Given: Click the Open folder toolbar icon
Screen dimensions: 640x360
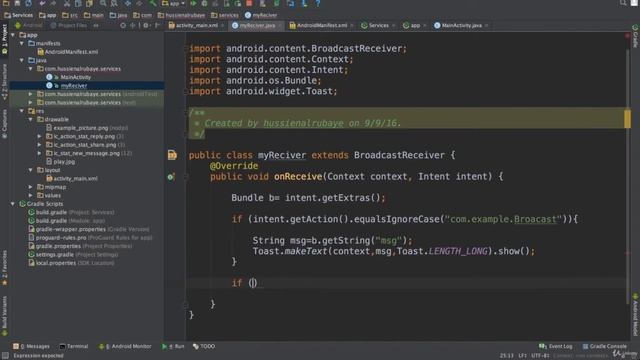Looking at the screenshot, I should point(6,3).
